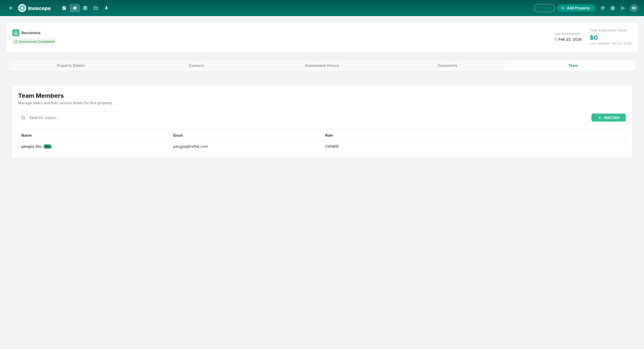The height and width of the screenshot is (349, 644).
Task: Open the clipboard assessments icon
Action: pos(85,8)
